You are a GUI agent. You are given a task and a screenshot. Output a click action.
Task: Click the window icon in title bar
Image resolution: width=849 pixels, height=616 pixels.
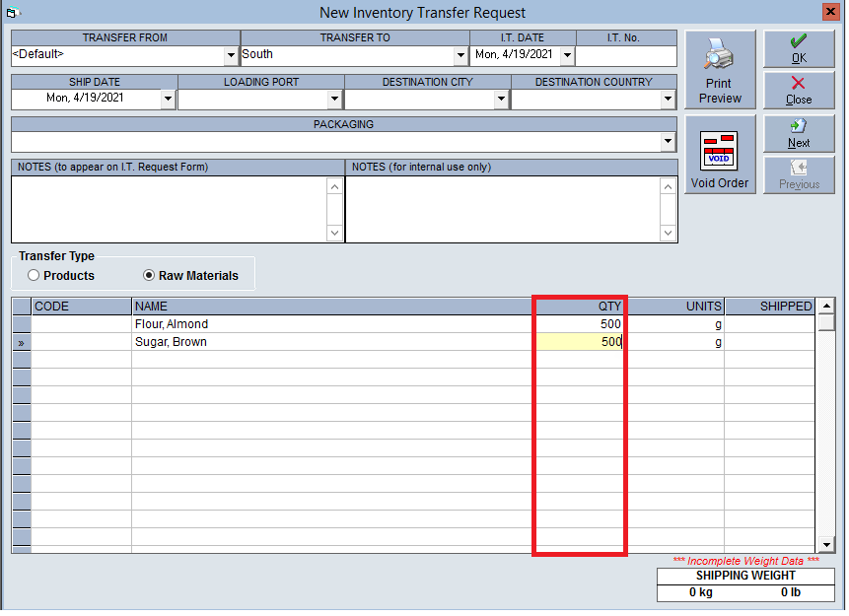tap(13, 13)
